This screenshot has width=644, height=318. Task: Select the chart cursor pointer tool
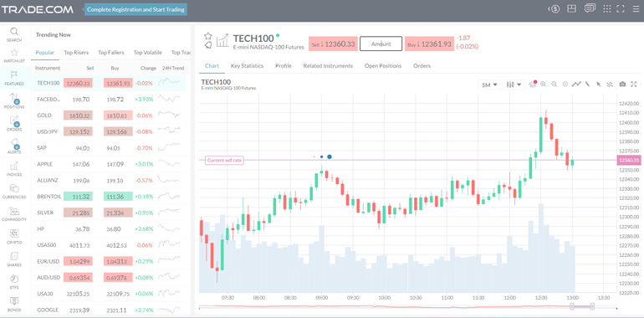coord(598,85)
